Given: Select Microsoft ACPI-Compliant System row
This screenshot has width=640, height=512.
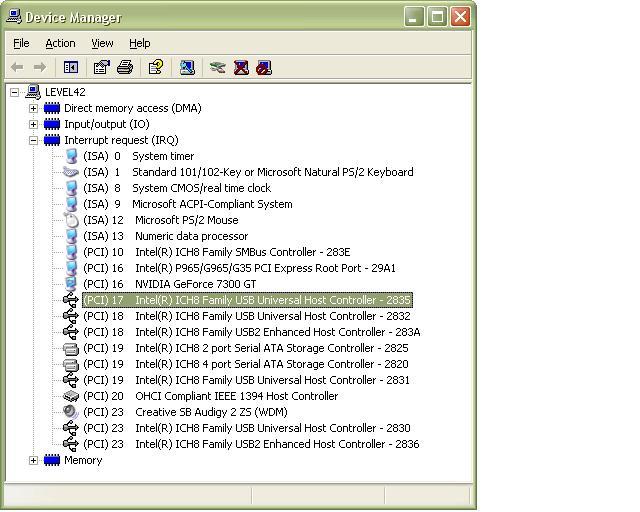Looking at the screenshot, I should point(188,204).
